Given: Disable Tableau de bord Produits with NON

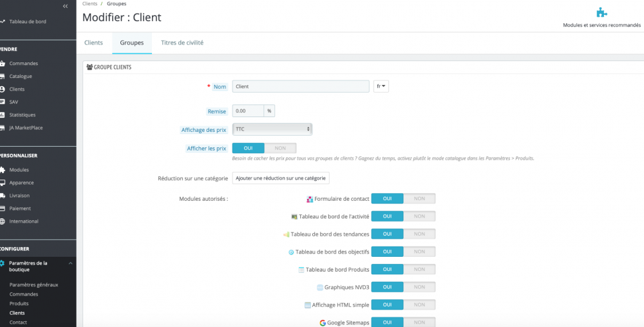Looking at the screenshot, I should [x=419, y=269].
